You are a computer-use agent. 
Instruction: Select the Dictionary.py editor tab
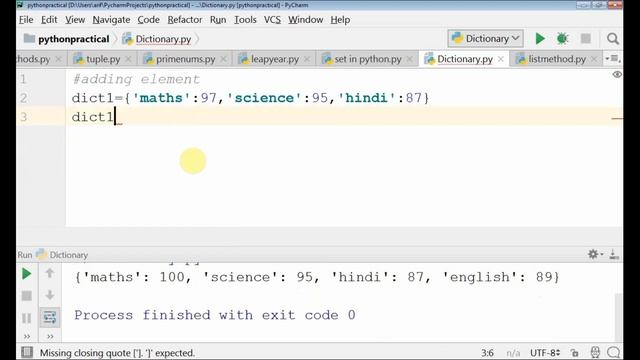464,59
